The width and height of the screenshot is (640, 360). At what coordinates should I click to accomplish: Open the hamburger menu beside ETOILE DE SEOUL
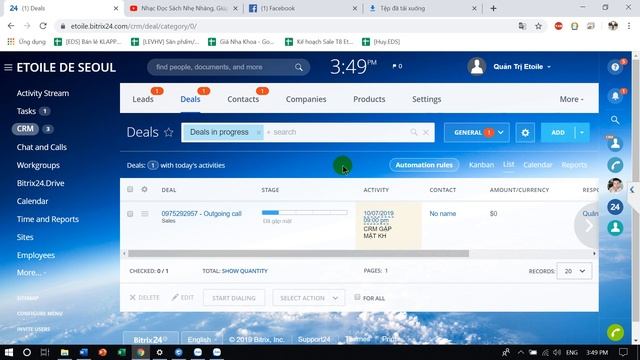point(8,67)
